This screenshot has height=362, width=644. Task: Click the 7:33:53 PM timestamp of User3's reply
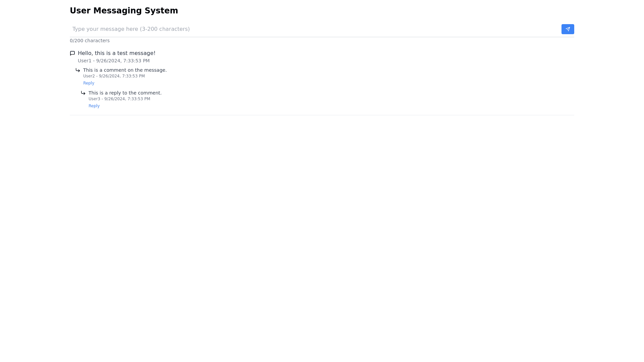[x=139, y=99]
